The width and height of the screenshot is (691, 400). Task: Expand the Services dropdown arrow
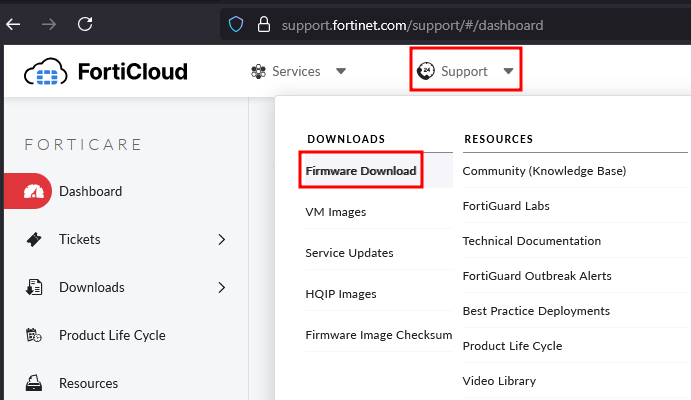(341, 72)
